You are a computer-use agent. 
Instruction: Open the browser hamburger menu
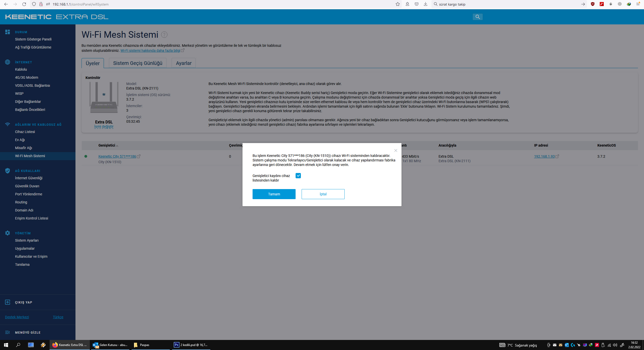coord(638,4)
